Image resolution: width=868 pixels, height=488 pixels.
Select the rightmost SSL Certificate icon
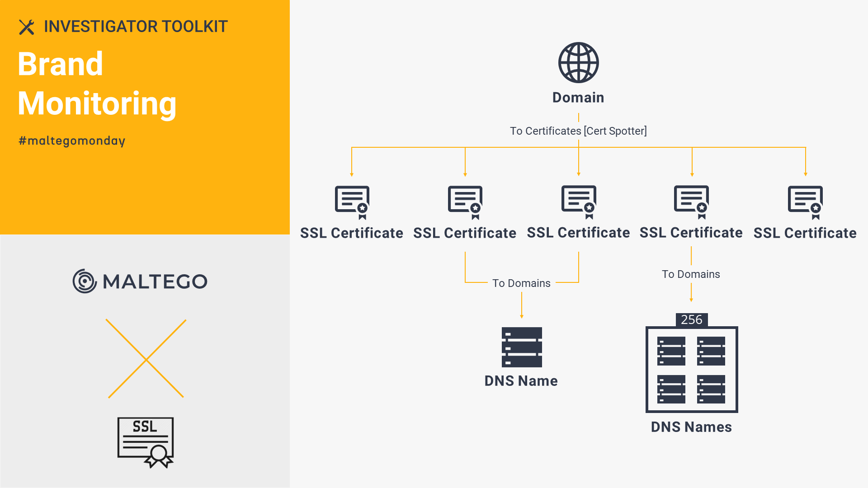tap(805, 202)
